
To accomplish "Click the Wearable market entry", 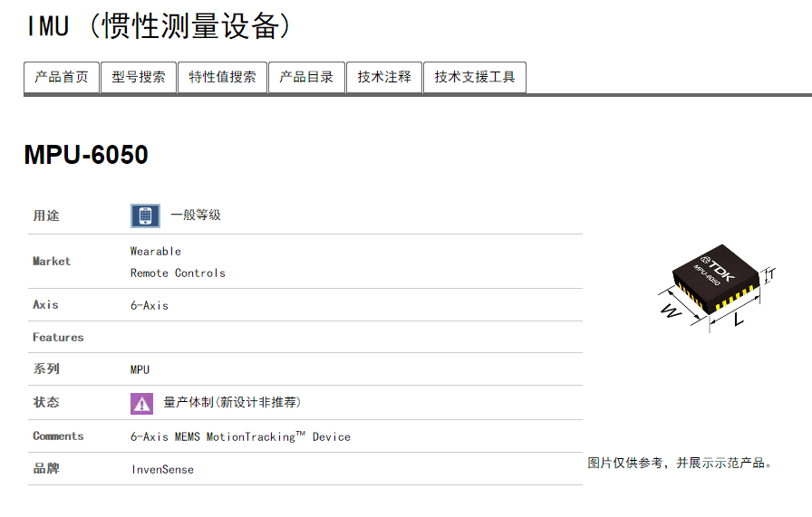I will tap(156, 251).
